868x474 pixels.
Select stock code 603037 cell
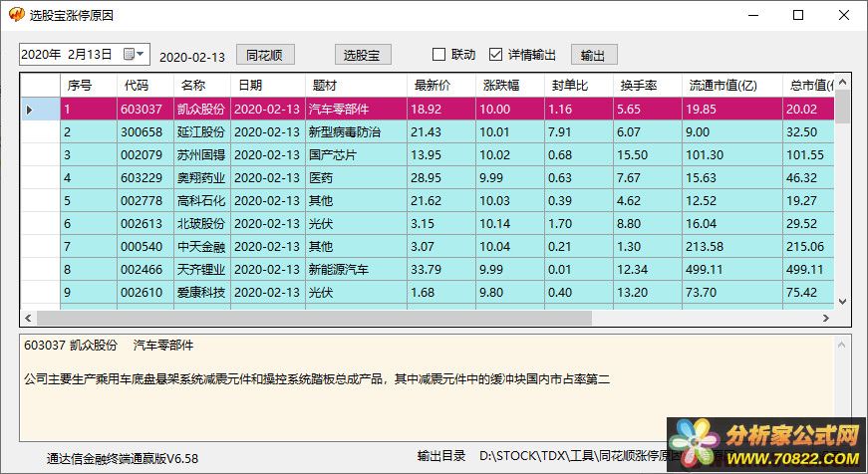click(145, 110)
